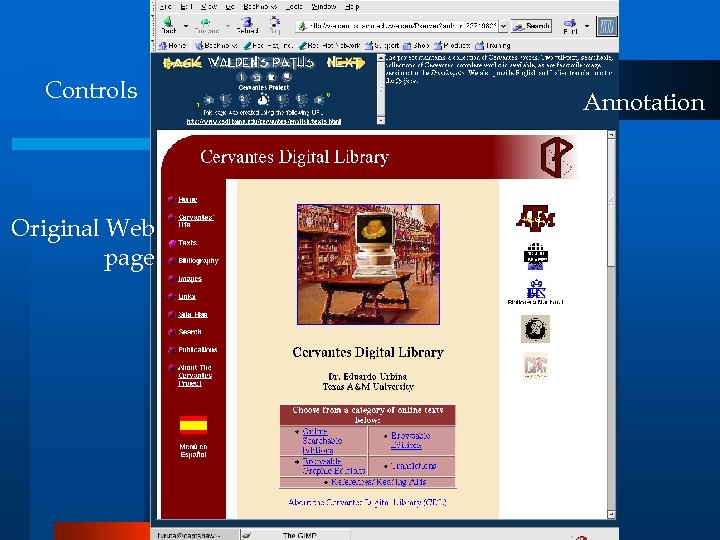The image size is (720, 540).
Task: Click the next-pages arrow beside lightbulbs
Action: (319, 100)
